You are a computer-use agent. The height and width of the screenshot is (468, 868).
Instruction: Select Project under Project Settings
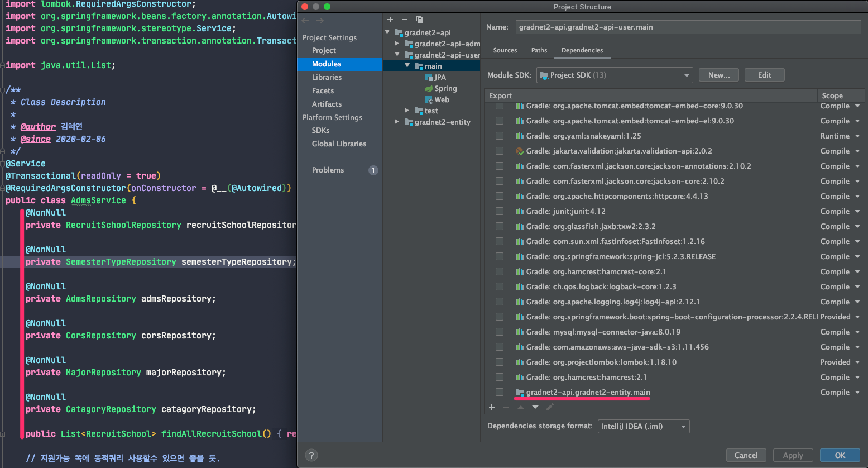pyautogui.click(x=324, y=50)
